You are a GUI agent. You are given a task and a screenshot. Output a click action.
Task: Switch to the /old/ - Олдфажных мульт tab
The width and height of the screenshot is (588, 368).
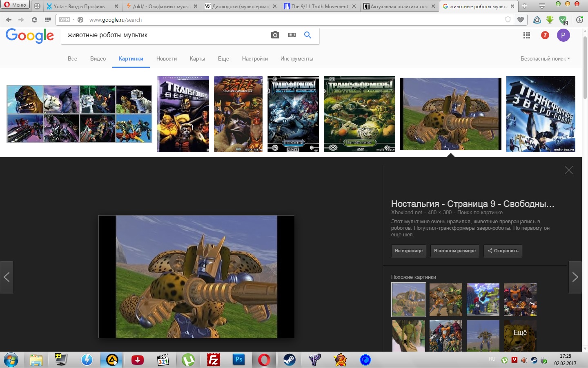pos(162,6)
